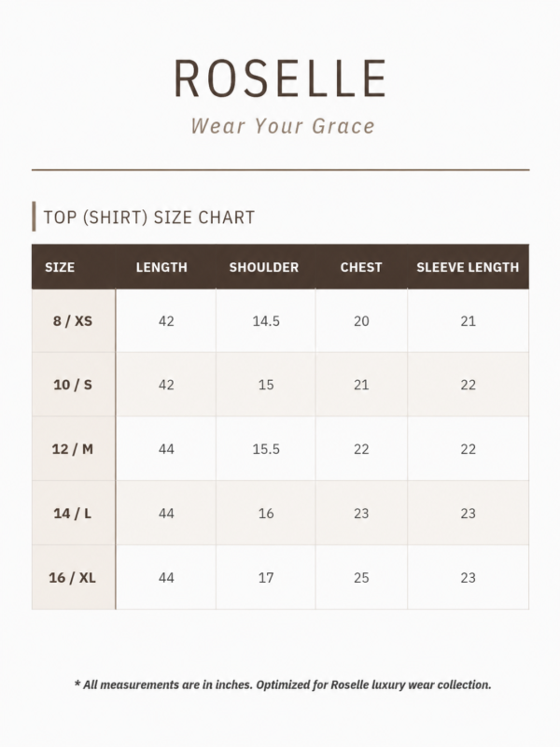Screen dimensions: 560x747
Task: Click the chest value 25 for XL
Action: [x=361, y=577]
